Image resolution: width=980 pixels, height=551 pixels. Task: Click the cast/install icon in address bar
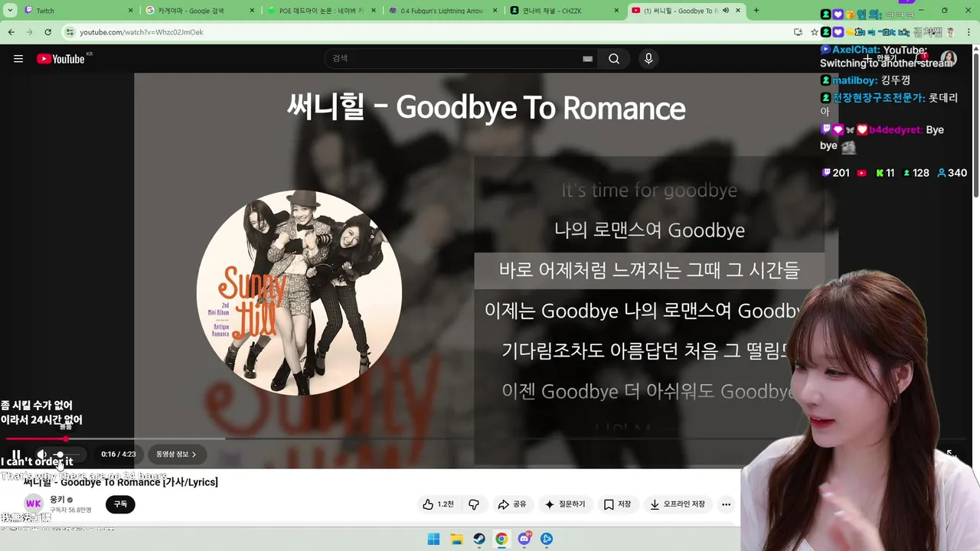tap(798, 32)
